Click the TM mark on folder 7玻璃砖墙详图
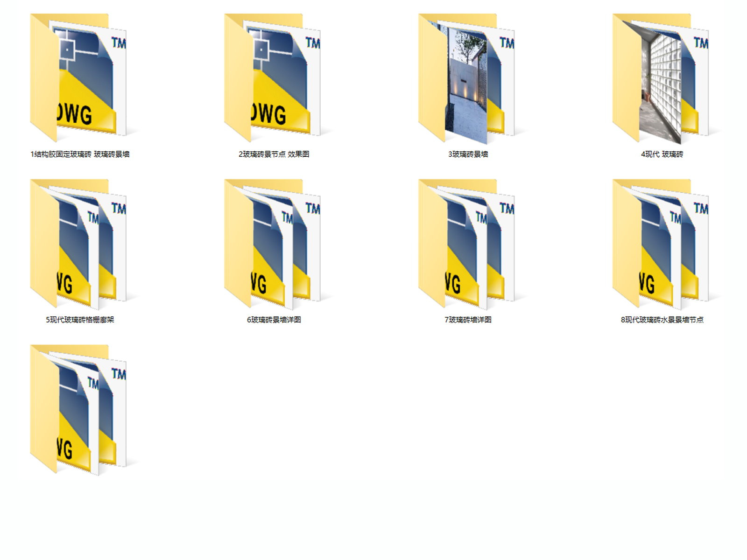 pyautogui.click(x=505, y=207)
